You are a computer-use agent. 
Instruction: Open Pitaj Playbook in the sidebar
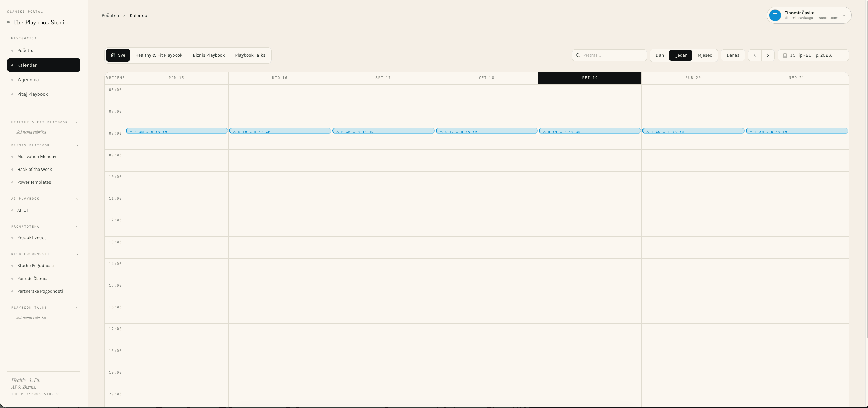tap(44, 94)
